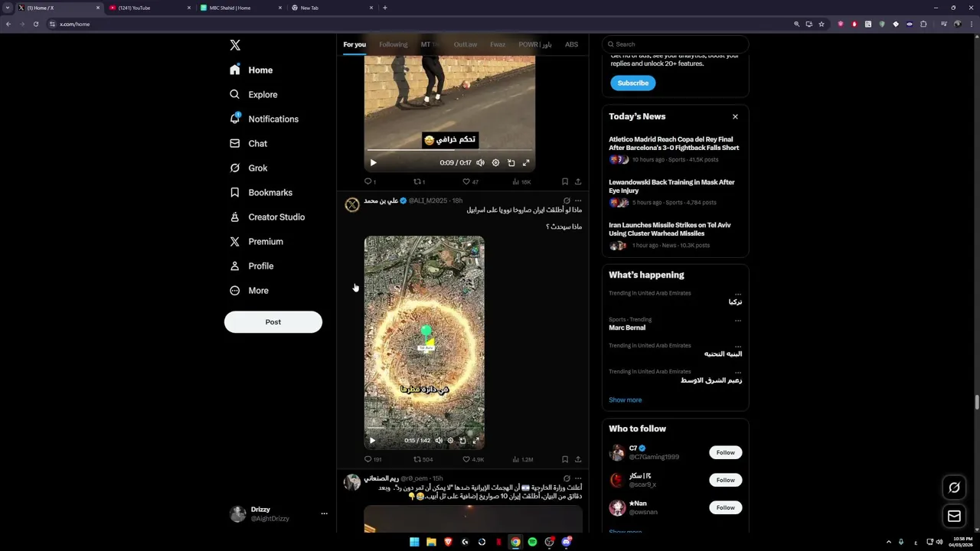The width and height of the screenshot is (980, 551).
Task: Open more options for the @r0_oem post
Action: tap(578, 478)
